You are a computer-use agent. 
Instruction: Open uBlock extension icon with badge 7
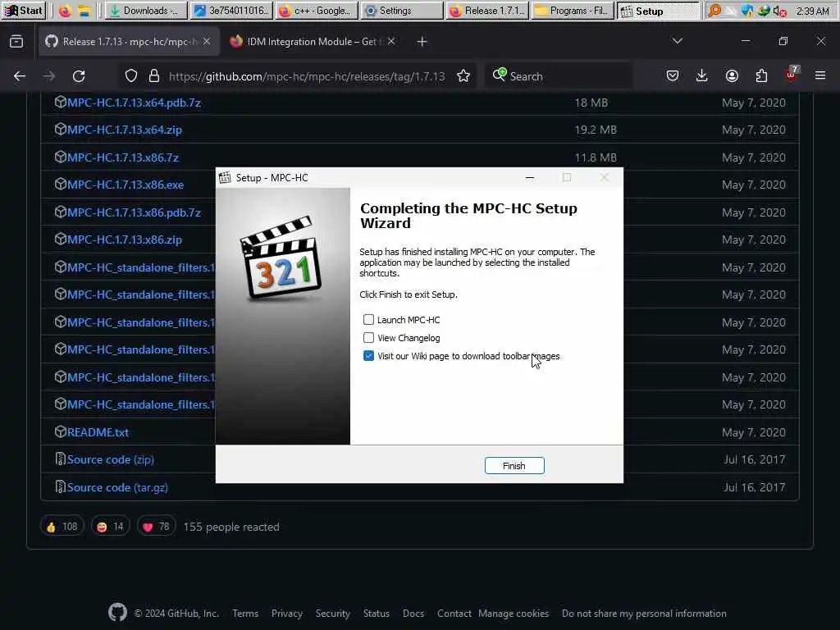[792, 75]
